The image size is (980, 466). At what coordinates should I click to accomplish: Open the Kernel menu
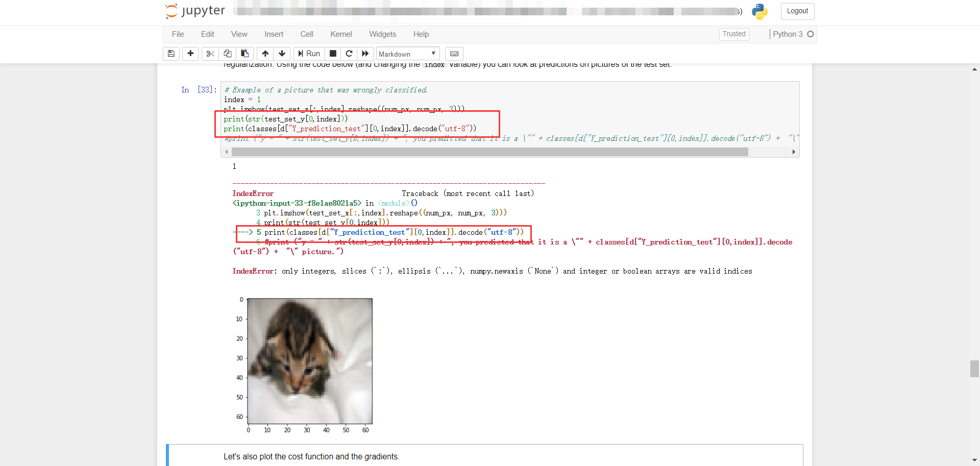[341, 34]
